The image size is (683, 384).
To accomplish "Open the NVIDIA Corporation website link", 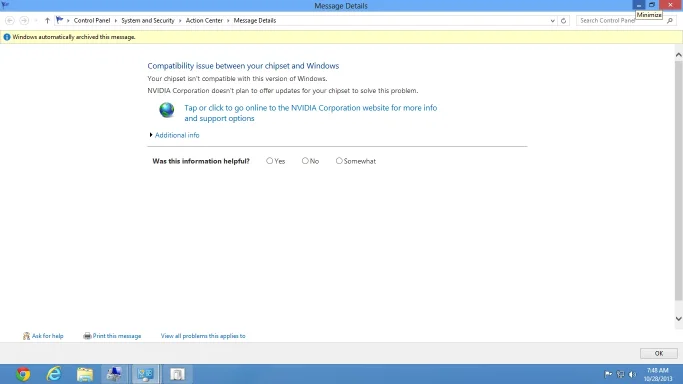I will point(311,113).
